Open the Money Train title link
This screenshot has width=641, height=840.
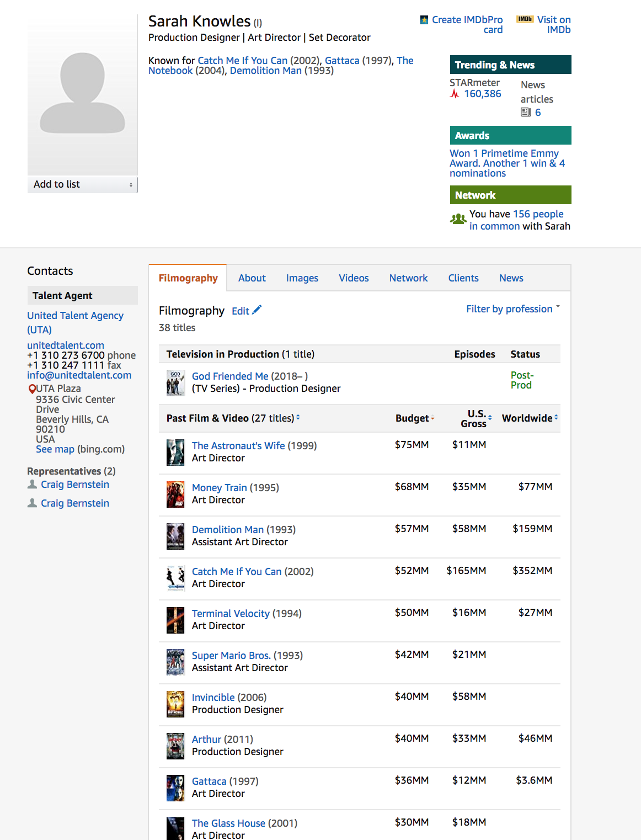click(x=220, y=488)
